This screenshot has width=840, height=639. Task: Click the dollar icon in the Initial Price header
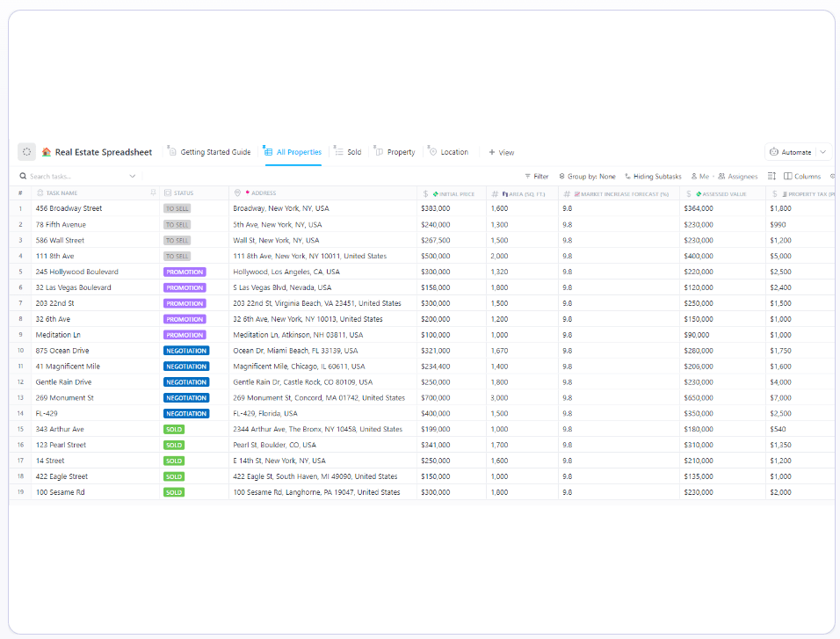pyautogui.click(x=426, y=194)
